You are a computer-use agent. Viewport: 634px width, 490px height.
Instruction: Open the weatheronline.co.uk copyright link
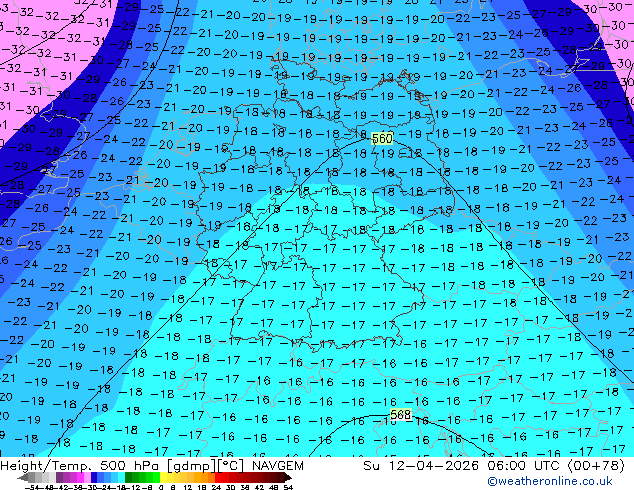tap(549, 481)
